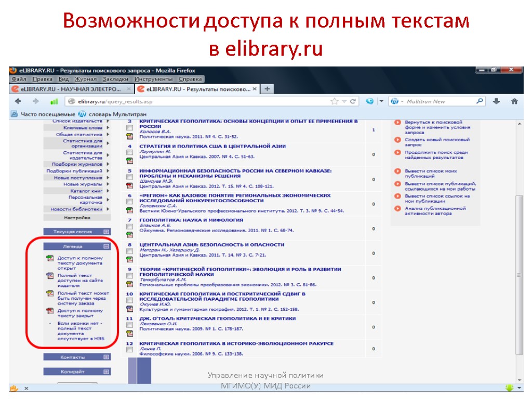The height and width of the screenshot is (399, 532).
Task: Open the article Геополитика: наука и мифология
Action: [x=191, y=220]
